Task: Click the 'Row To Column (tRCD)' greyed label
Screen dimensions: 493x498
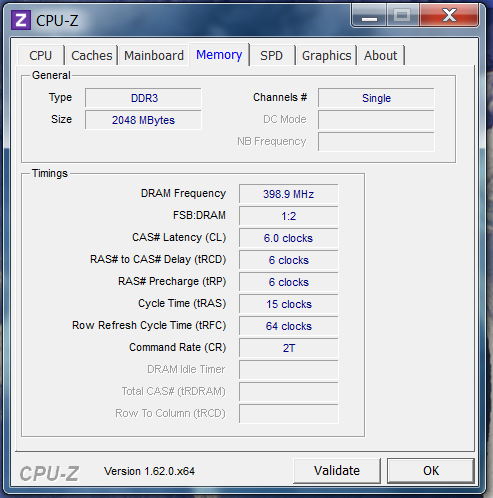Action: [x=170, y=413]
